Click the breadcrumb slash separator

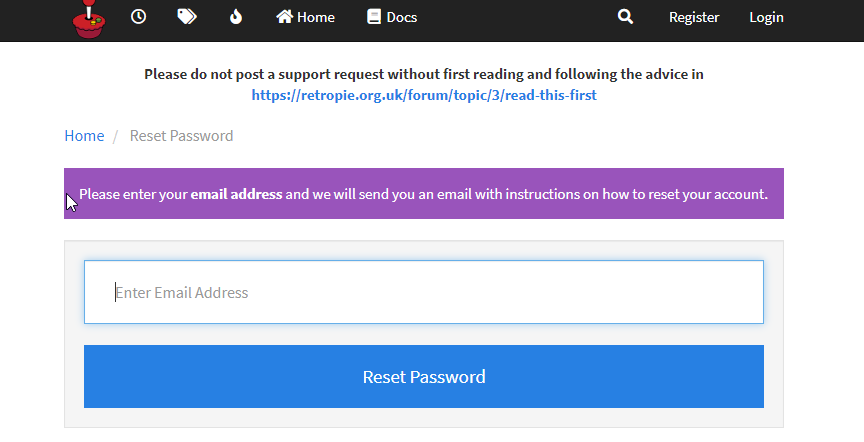pyautogui.click(x=116, y=136)
